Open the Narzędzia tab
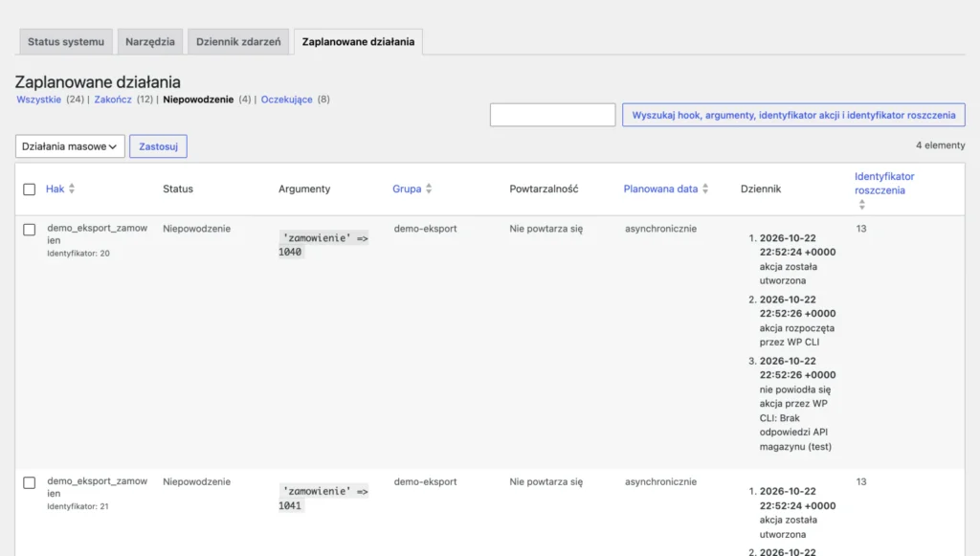Viewport: 980px width, 556px height. coord(150,42)
